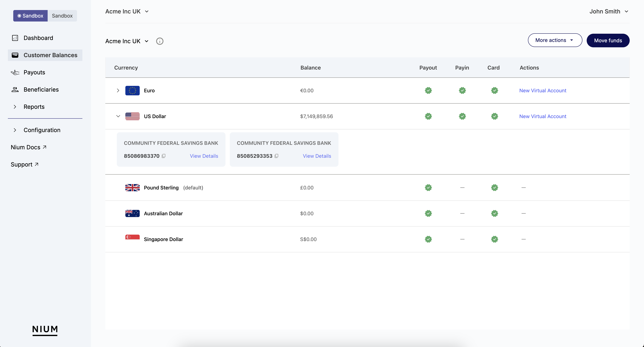The width and height of the screenshot is (644, 347).
Task: Click the Payouts sidebar icon
Action: pyautogui.click(x=15, y=72)
